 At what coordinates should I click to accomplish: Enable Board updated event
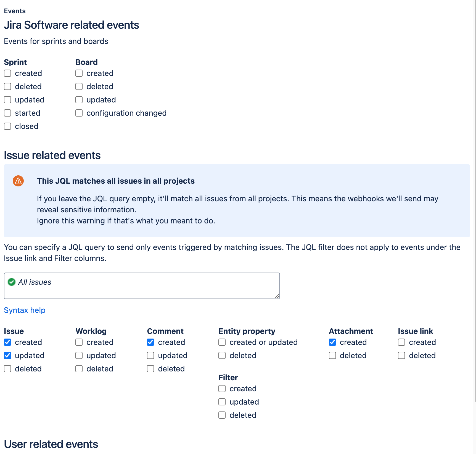click(x=79, y=100)
